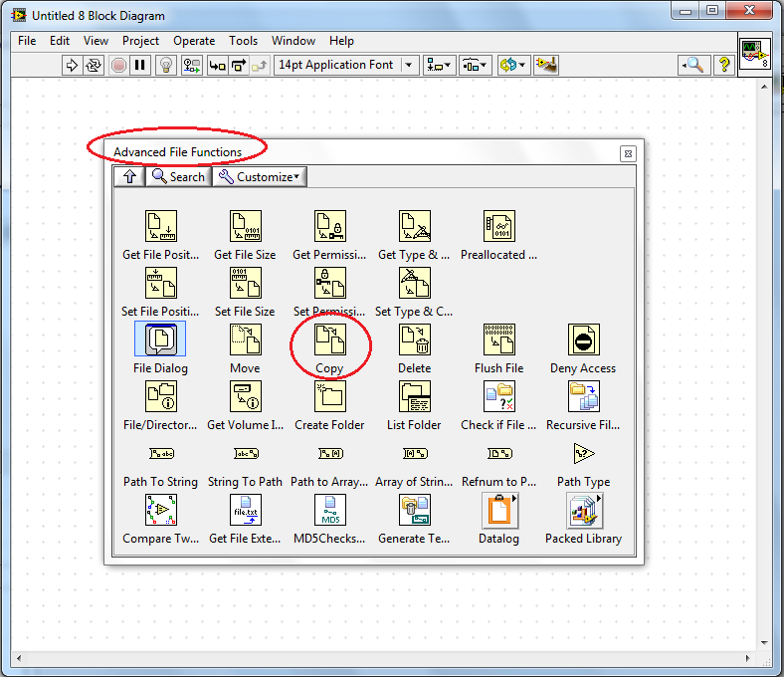Open the Distribute Objects dropdown
784x677 pixels.
(475, 65)
